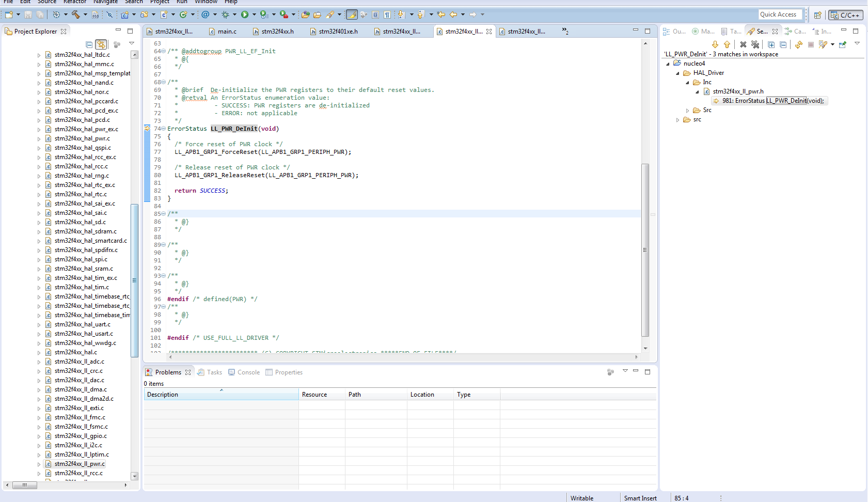The image size is (868, 502).
Task: Toggle Pin the Search View icon
Action: (x=842, y=45)
